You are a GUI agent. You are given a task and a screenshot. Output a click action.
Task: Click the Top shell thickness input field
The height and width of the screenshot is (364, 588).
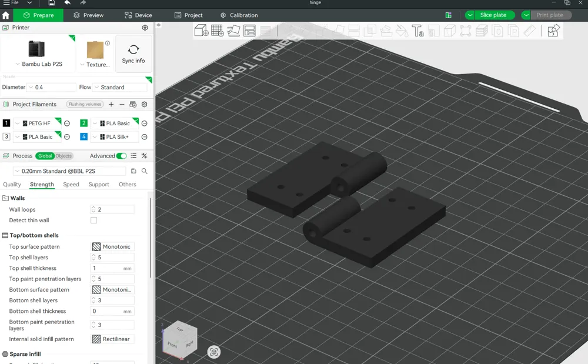click(x=112, y=268)
